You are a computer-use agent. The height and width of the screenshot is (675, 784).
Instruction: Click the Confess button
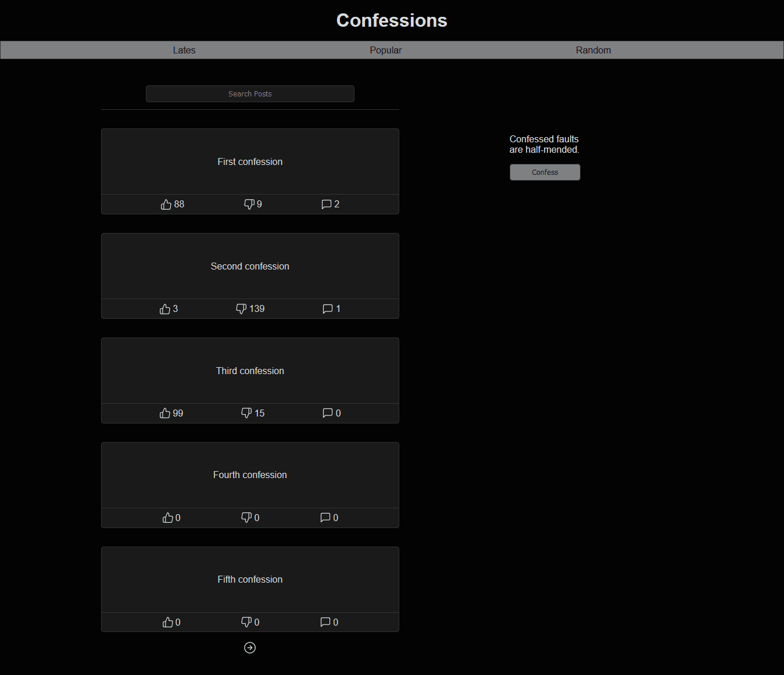coord(545,172)
